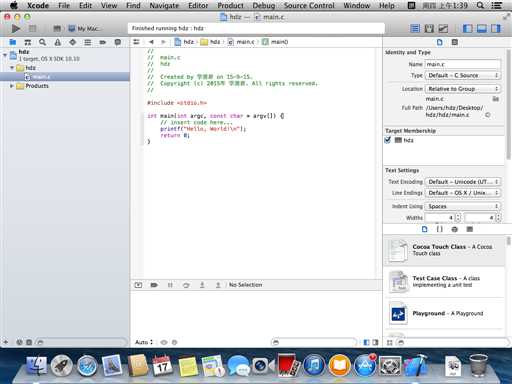Show the File inspector

click(x=440, y=42)
